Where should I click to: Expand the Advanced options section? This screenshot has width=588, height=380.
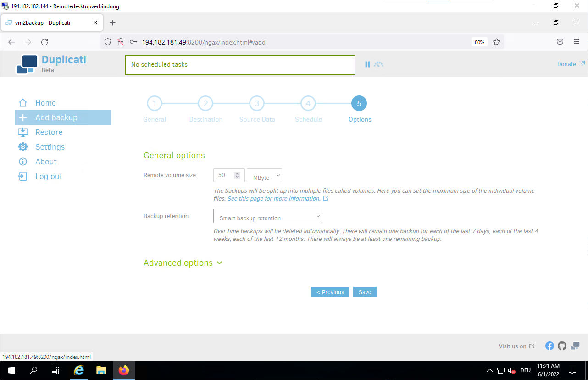click(183, 263)
